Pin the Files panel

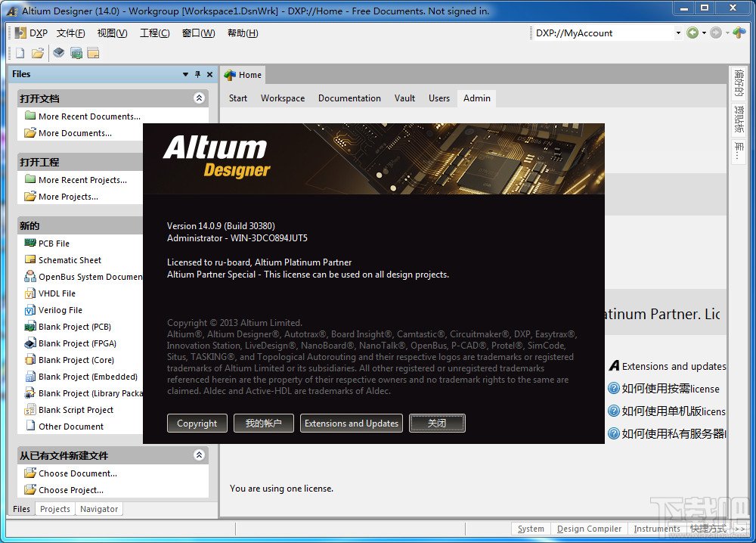point(197,74)
